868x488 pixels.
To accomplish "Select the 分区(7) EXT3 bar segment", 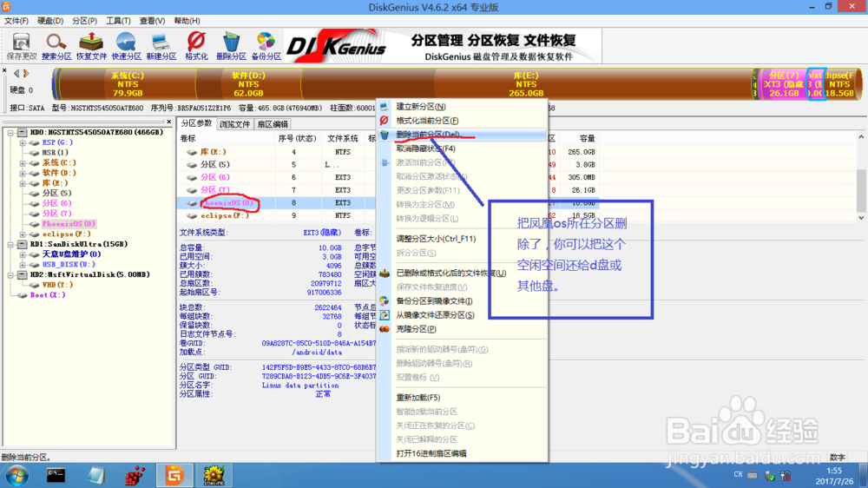I will (784, 84).
